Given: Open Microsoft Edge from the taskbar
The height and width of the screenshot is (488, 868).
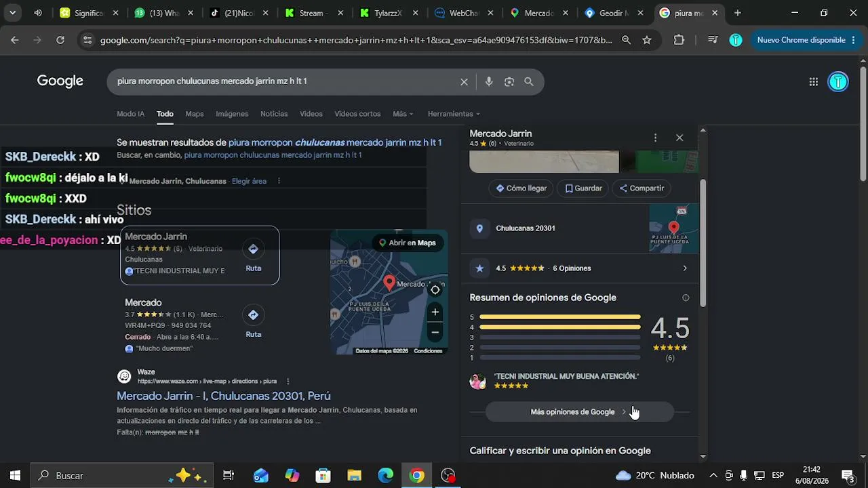Looking at the screenshot, I should (386, 476).
